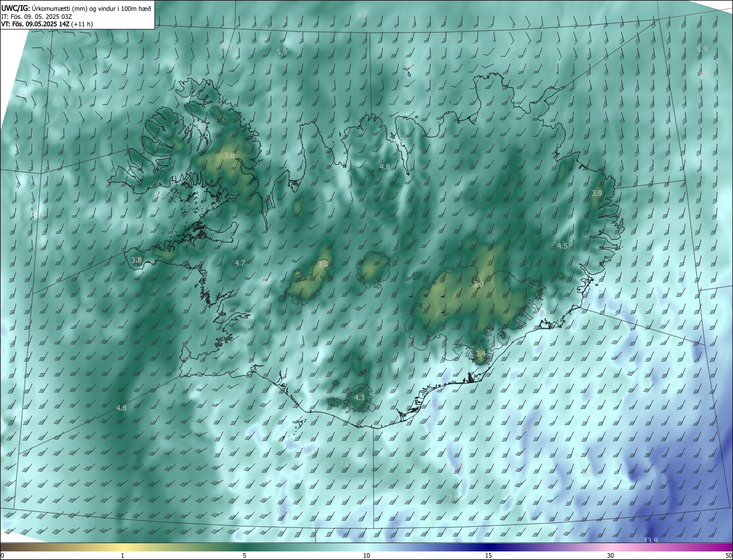
Task: Click the 4.8 label over the southwest ocean
Action: click(121, 408)
